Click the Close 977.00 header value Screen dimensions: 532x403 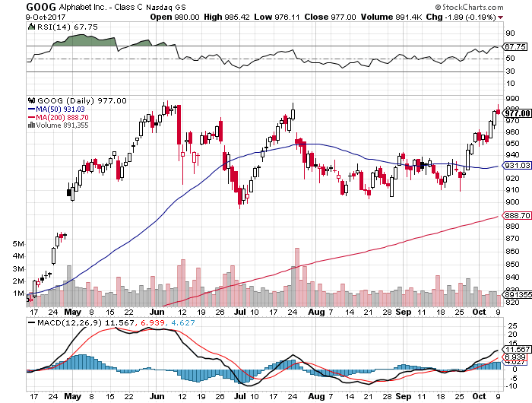pos(330,17)
